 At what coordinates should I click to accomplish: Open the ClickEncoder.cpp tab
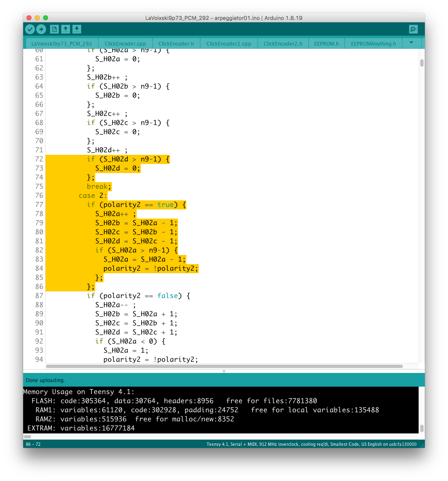[x=125, y=43]
